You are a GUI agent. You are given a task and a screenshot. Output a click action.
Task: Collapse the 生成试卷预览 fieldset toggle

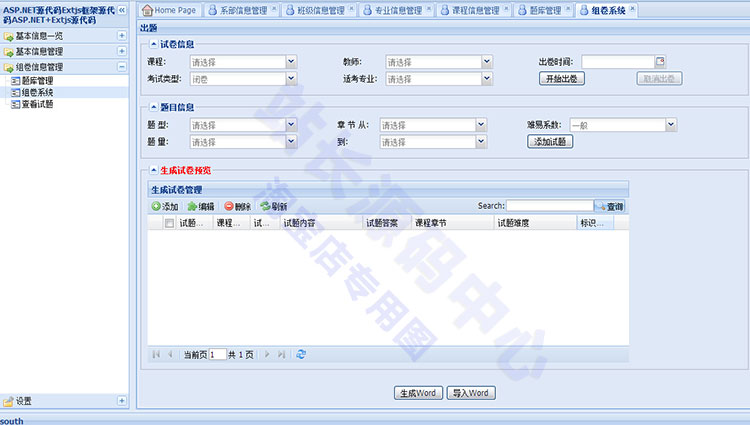152,170
